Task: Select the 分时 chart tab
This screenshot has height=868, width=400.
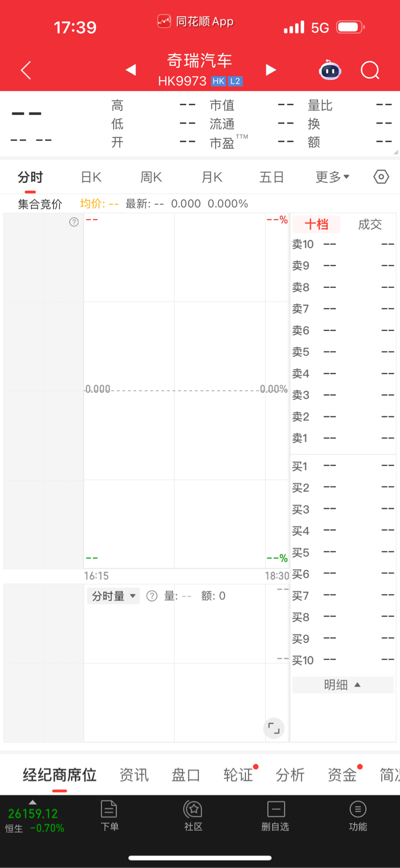Action: (30, 177)
